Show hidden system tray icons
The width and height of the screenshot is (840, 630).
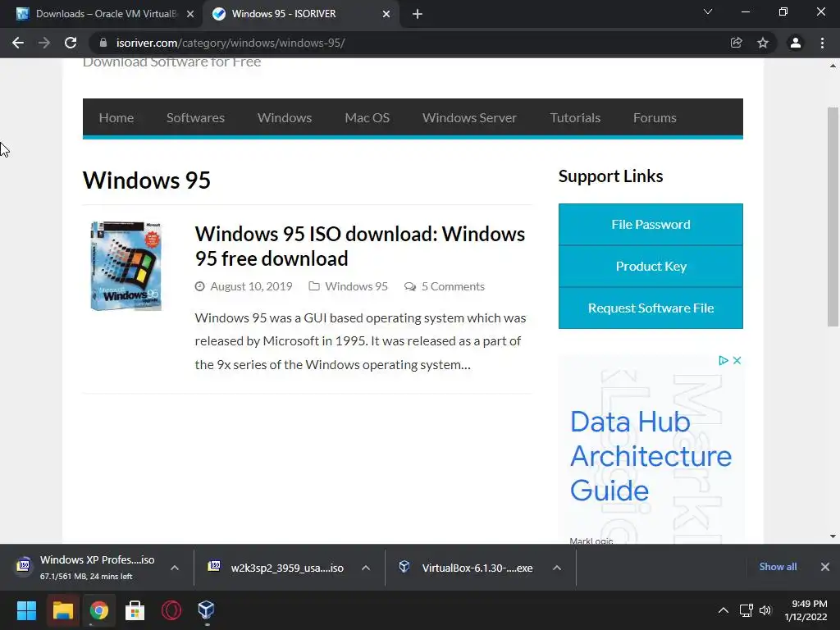click(724, 610)
